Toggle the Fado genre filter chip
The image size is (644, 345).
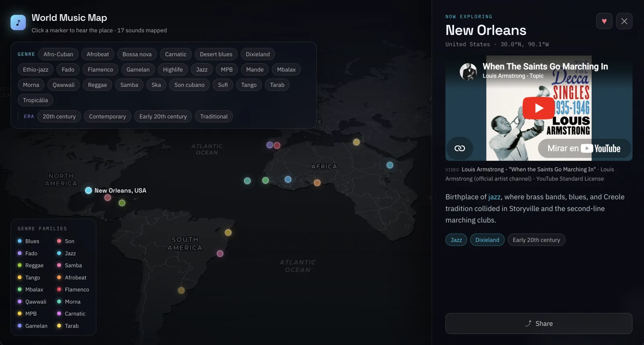(68, 70)
